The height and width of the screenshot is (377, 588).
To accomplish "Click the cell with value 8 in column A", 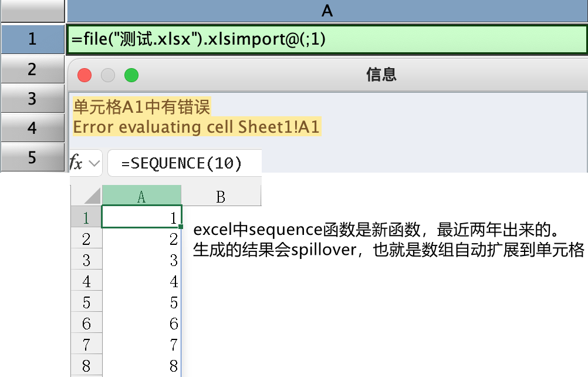I will (141, 366).
